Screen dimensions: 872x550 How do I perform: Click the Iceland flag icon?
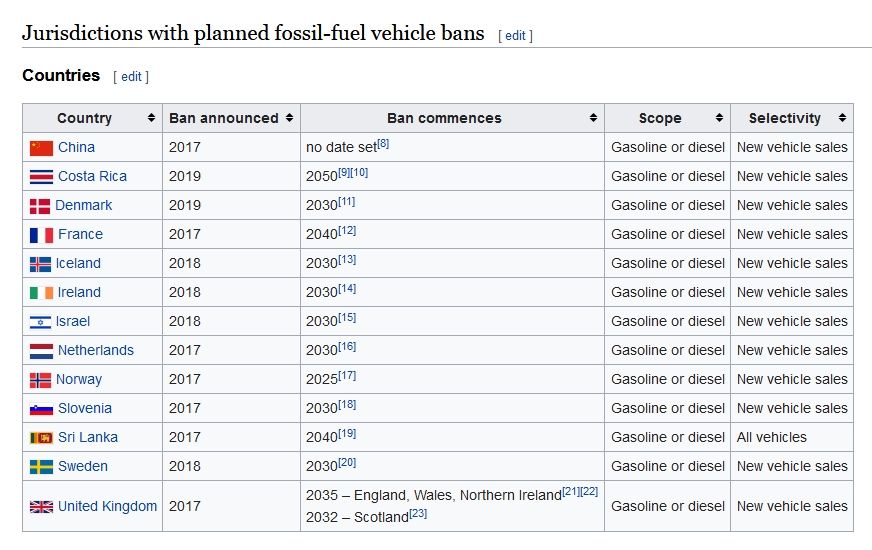(x=40, y=264)
